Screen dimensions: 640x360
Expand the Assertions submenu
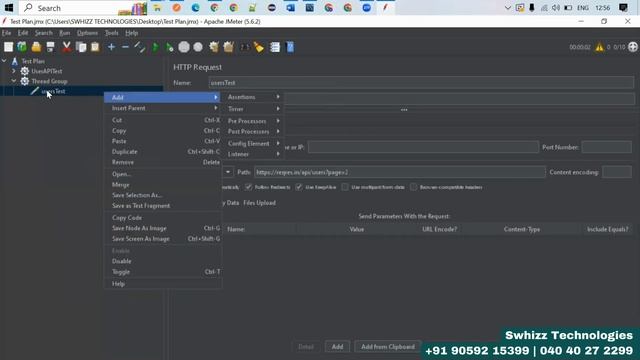click(x=253, y=97)
